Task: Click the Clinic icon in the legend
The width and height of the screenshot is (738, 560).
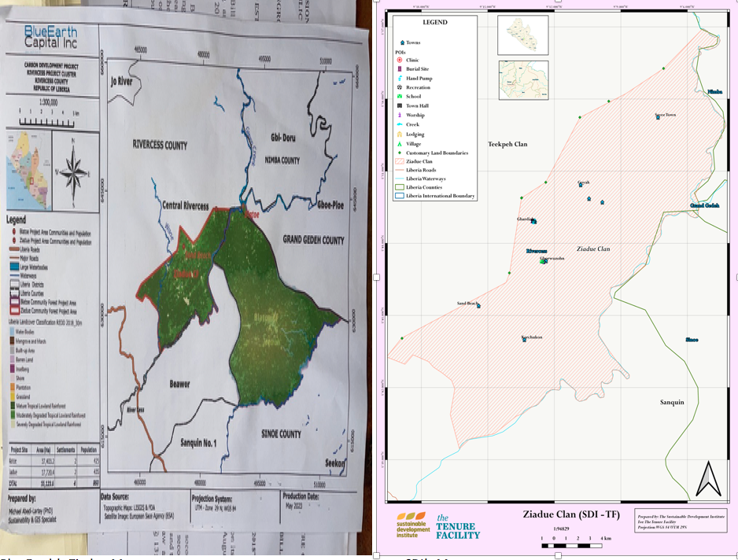Action: tap(400, 61)
